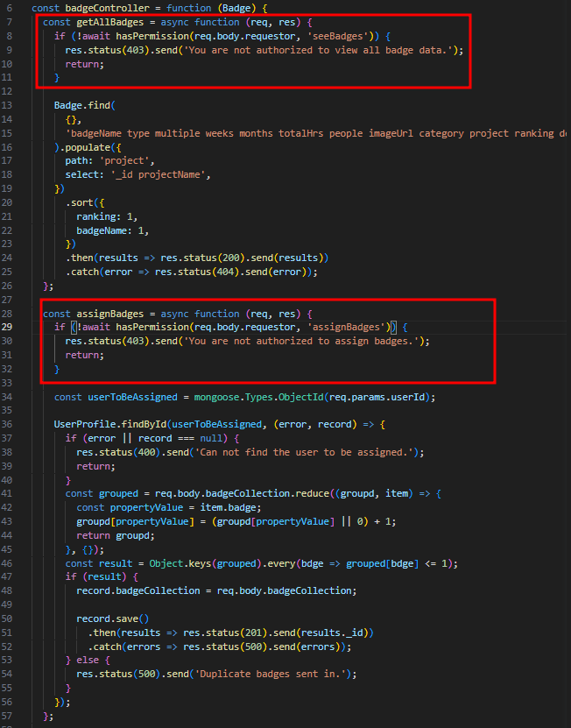Click line number 13 in the gutter
This screenshot has width=571, height=728.
pos(6,105)
